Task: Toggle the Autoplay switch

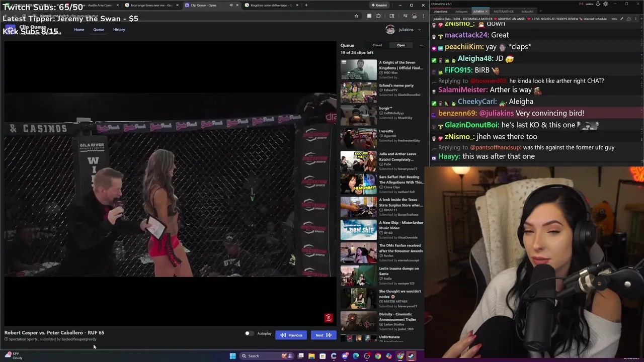Action: [x=249, y=333]
